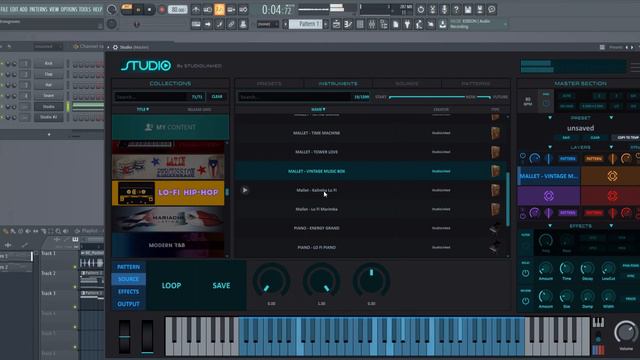Open the OPTIONS menu
This screenshot has height=360, width=640.
pyautogui.click(x=69, y=9)
